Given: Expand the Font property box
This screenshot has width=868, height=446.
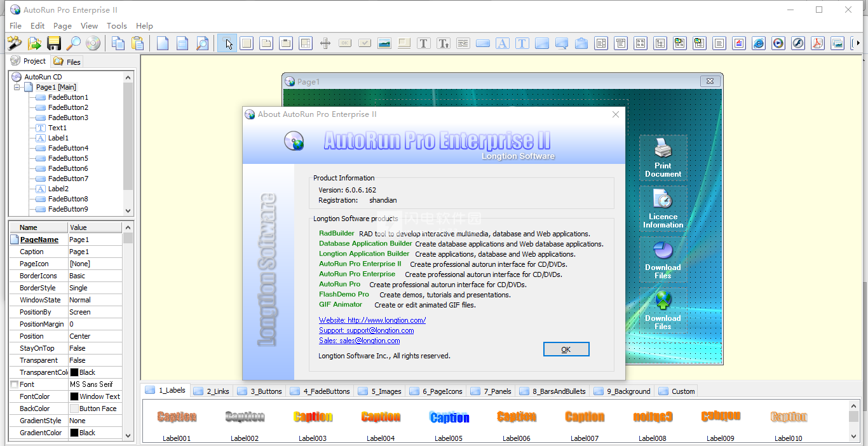Looking at the screenshot, I should pos(14,384).
